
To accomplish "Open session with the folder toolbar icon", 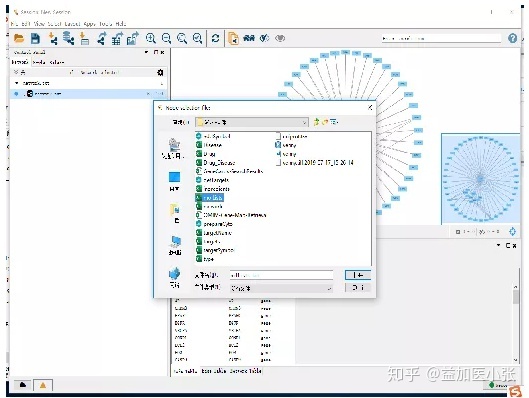I will (x=19, y=38).
